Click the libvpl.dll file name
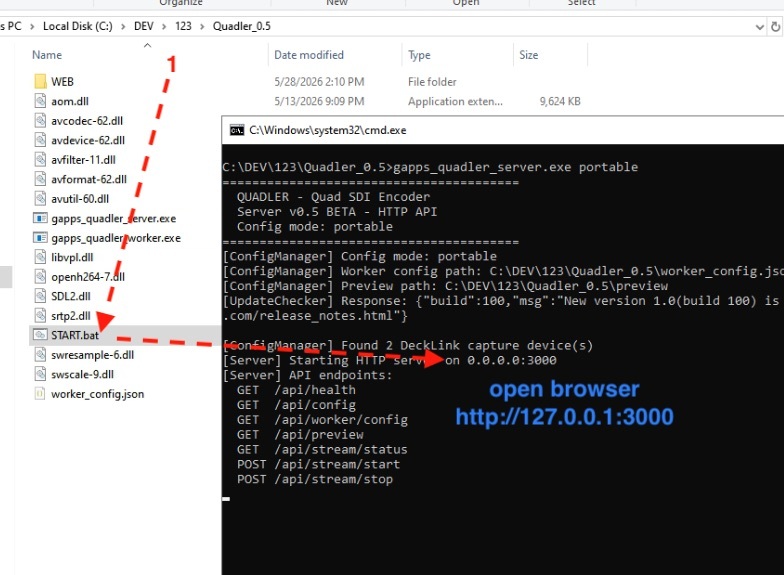 (x=72, y=257)
